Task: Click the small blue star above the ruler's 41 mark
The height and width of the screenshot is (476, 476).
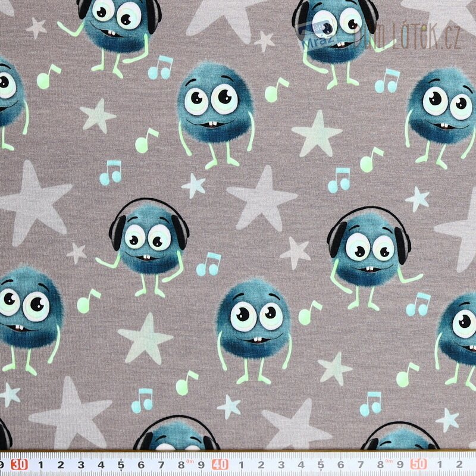Action: pyautogui.click(x=229, y=406)
